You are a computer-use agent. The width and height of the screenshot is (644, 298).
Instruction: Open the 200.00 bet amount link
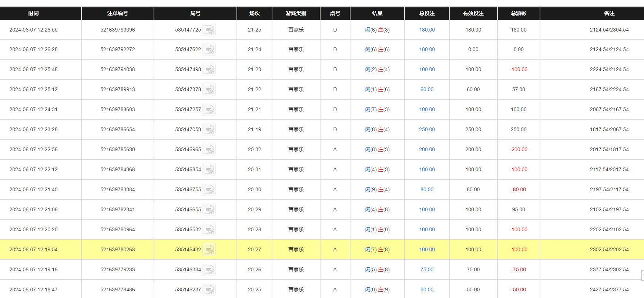pyautogui.click(x=427, y=149)
